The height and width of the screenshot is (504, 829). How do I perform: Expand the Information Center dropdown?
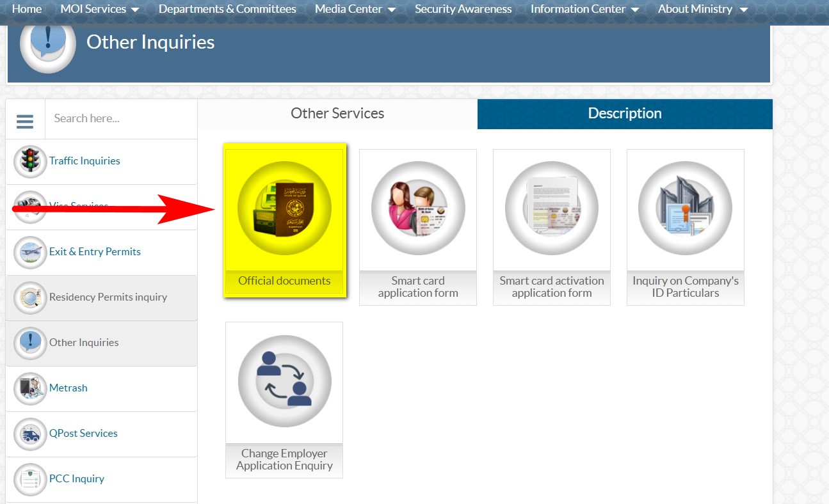point(584,9)
